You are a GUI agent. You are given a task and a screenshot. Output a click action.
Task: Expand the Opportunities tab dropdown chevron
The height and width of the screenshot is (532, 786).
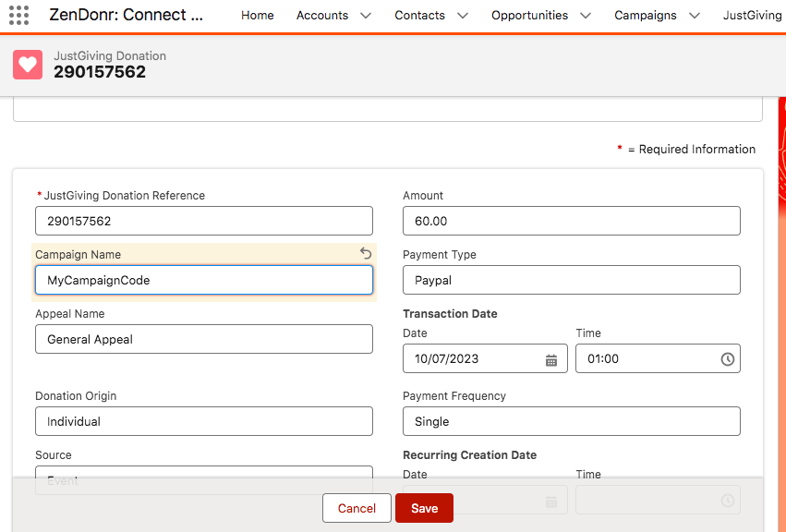tap(586, 16)
